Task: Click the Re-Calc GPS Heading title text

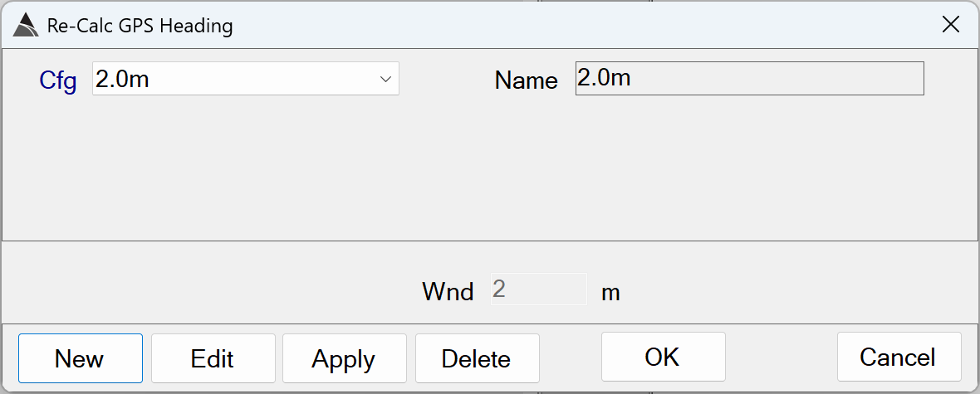Action: [140, 26]
